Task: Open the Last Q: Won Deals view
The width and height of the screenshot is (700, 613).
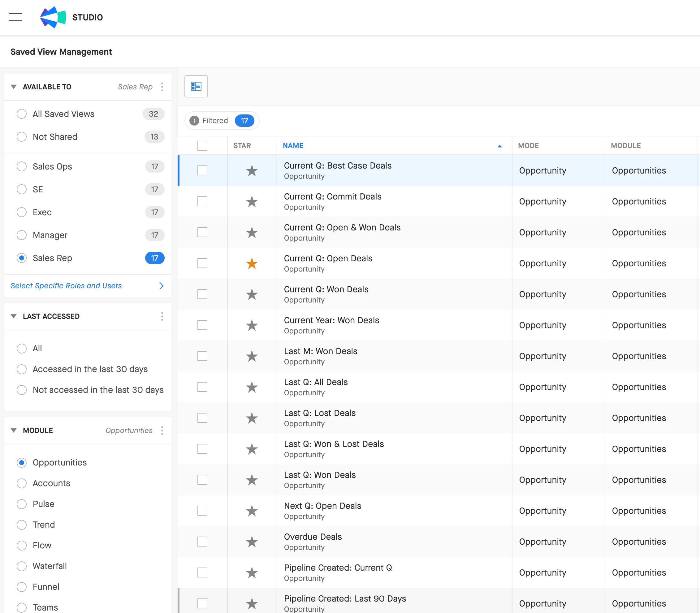Action: click(x=320, y=475)
